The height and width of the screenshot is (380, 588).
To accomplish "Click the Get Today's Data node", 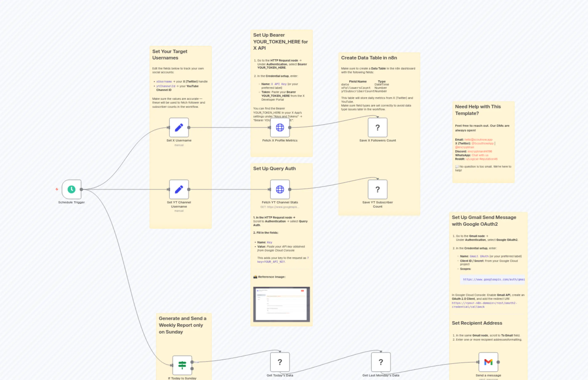I will tap(280, 362).
